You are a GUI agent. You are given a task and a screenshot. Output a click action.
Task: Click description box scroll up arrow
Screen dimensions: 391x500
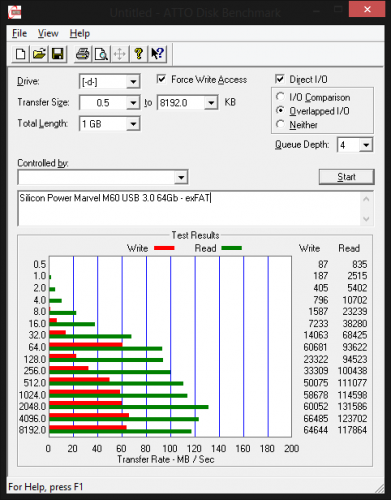pos(366,199)
